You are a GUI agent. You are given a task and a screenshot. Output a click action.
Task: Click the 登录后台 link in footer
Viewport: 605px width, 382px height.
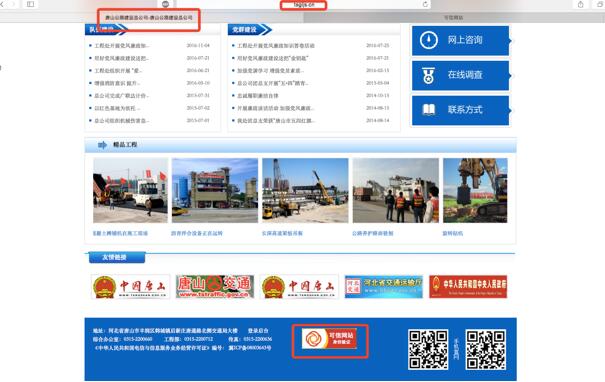(258, 331)
